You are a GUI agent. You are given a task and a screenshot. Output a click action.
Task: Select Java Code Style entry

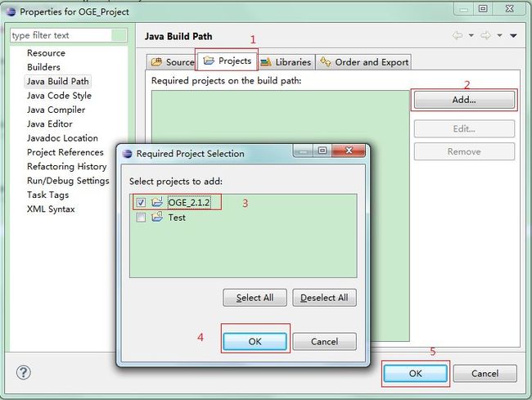pyautogui.click(x=59, y=96)
